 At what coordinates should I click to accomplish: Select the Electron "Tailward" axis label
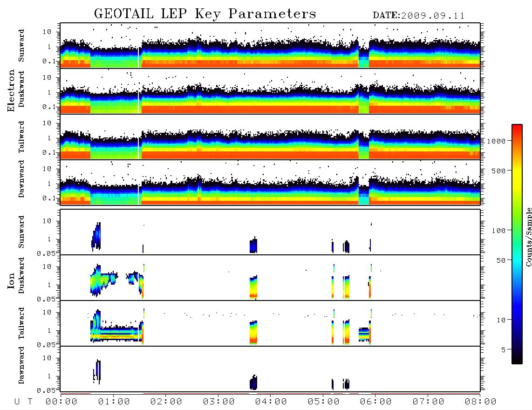(21, 137)
